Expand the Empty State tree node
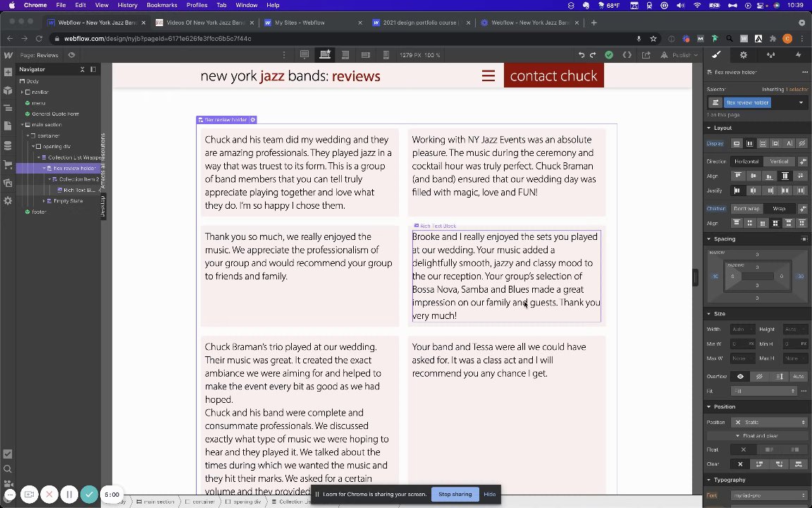The image size is (812, 508). pyautogui.click(x=44, y=201)
